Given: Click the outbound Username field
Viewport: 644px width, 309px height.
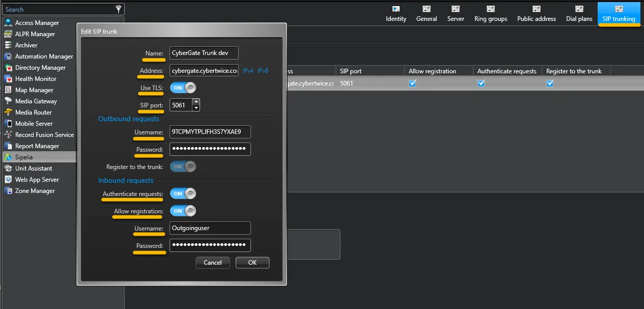Looking at the screenshot, I should click(210, 132).
